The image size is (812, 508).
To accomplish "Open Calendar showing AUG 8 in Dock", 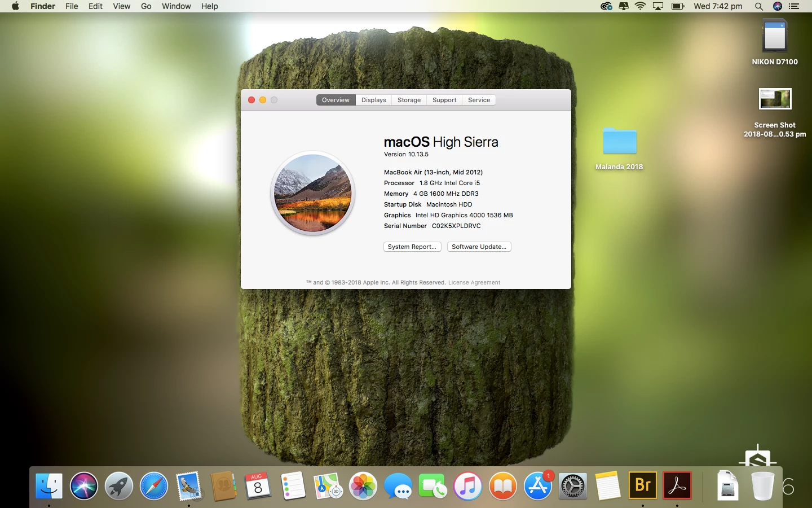I will coord(258,486).
